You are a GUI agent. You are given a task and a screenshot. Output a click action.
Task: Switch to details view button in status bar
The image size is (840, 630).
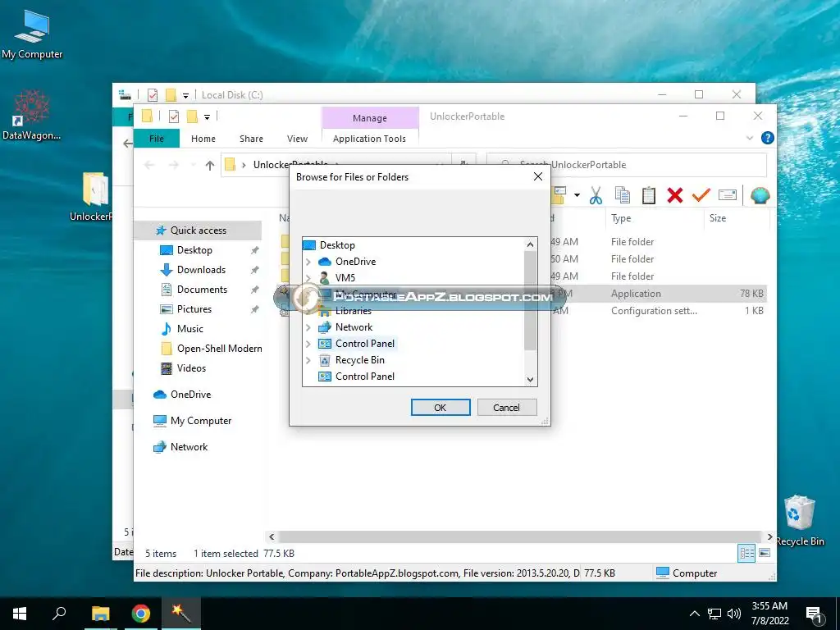coord(746,553)
